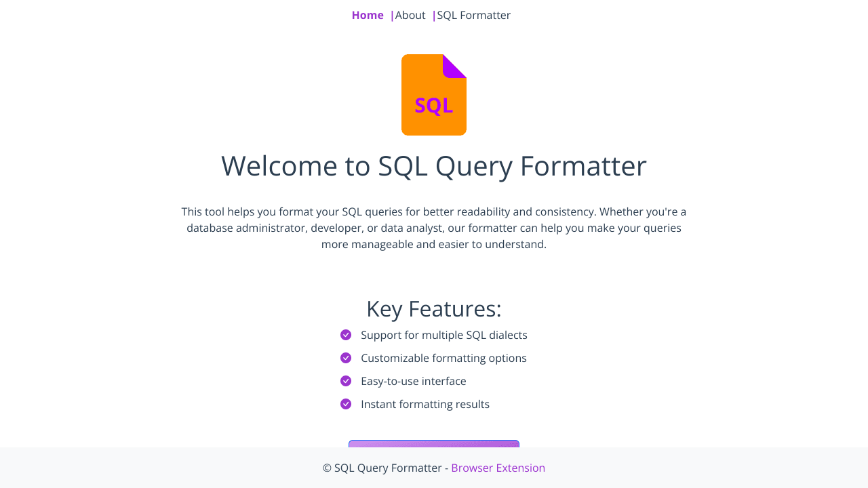The image size is (868, 488).
Task: Select the 'Support for multiple SQL dialects' text
Action: pyautogui.click(x=443, y=335)
